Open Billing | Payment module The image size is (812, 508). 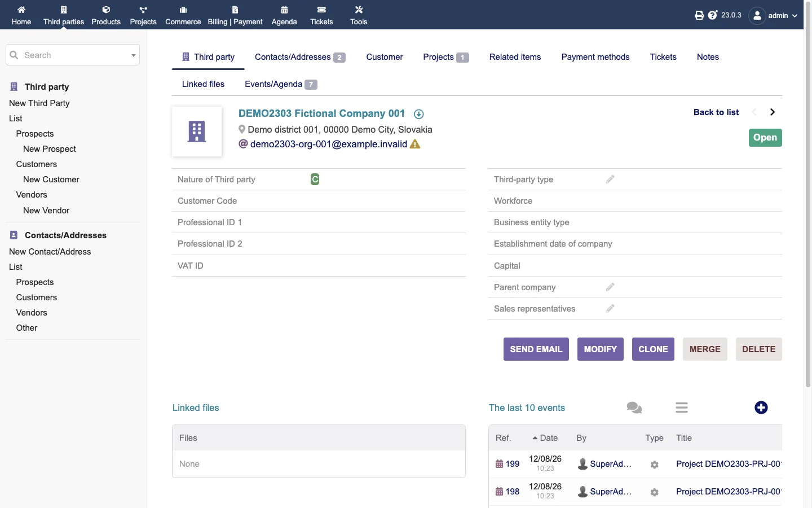[235, 15]
